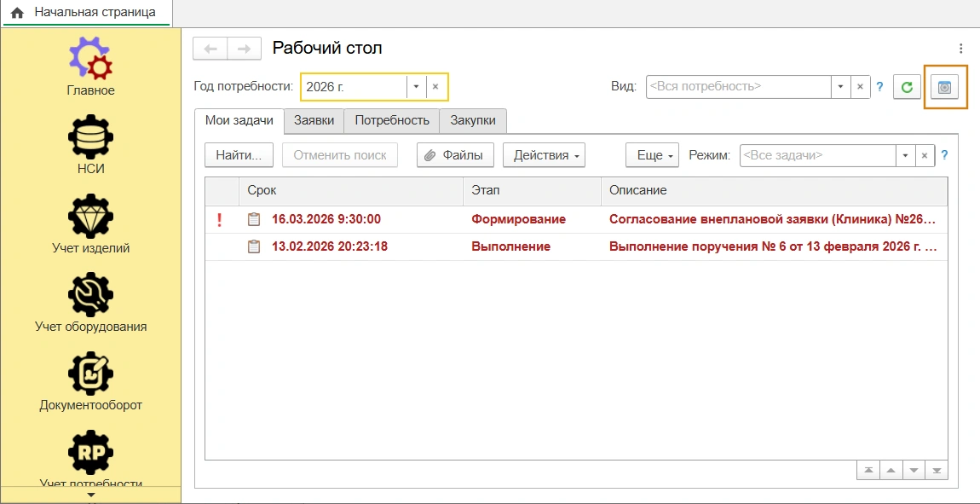
Task: Switch to the Мои задачи tab
Action: (x=239, y=121)
